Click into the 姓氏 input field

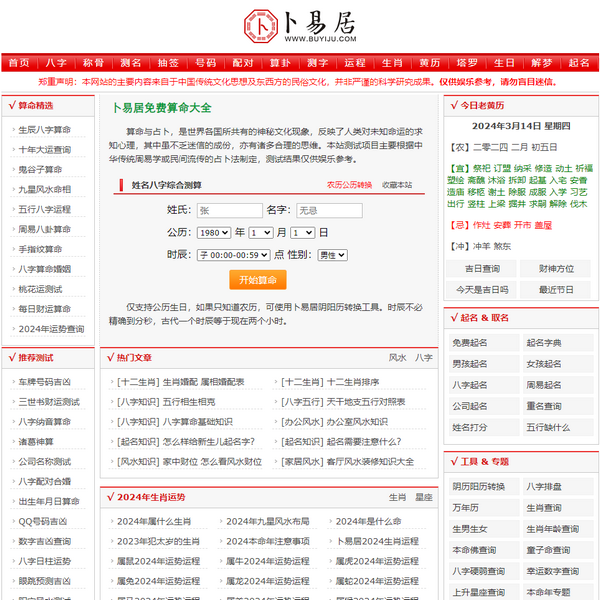pos(227,210)
